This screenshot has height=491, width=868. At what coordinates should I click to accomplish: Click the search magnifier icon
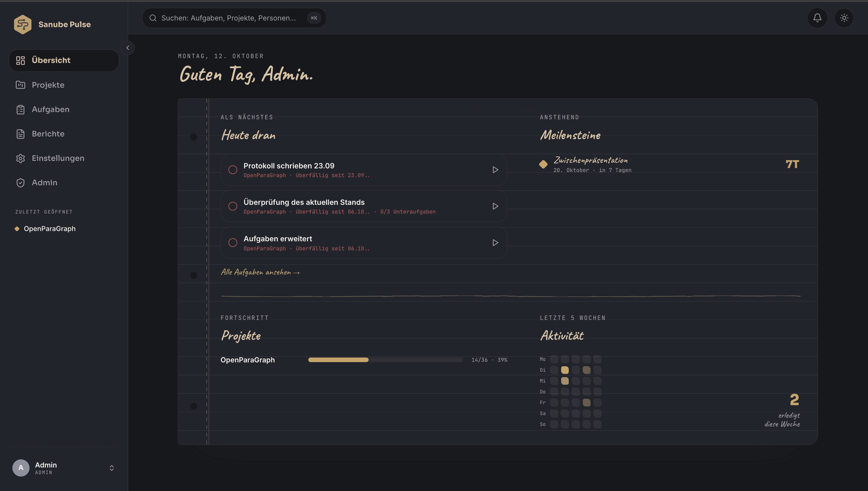(153, 18)
